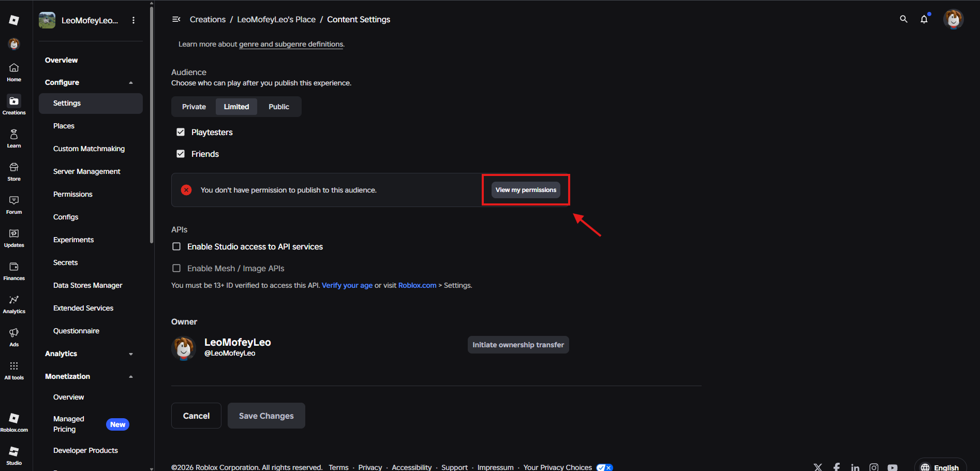Open the X (Twitter) footer icon

click(x=818, y=467)
